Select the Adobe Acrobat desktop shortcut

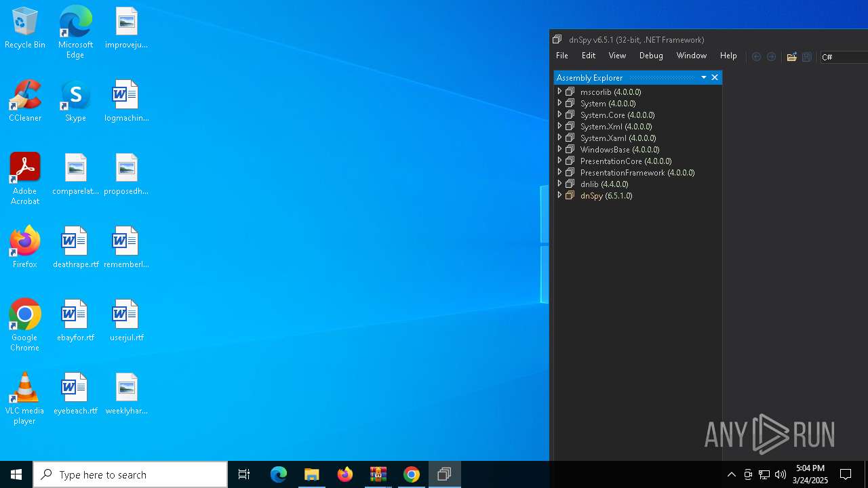tap(25, 179)
